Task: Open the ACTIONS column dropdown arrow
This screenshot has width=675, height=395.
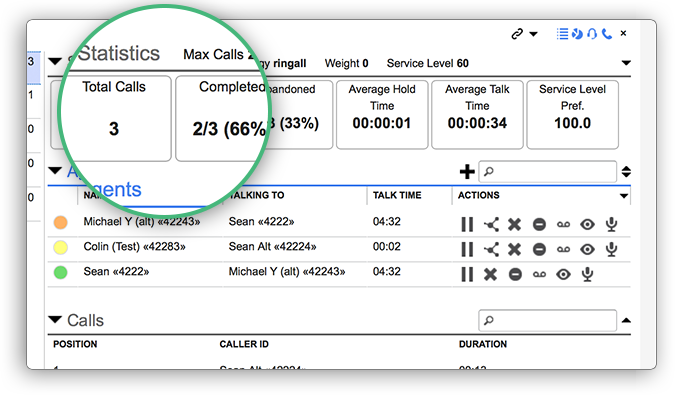Action: (x=624, y=196)
